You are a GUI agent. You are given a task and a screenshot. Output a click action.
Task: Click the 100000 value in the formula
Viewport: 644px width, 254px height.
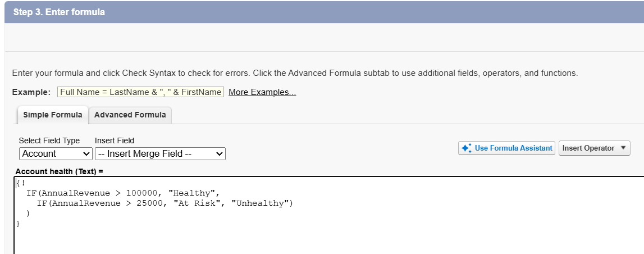(x=141, y=193)
